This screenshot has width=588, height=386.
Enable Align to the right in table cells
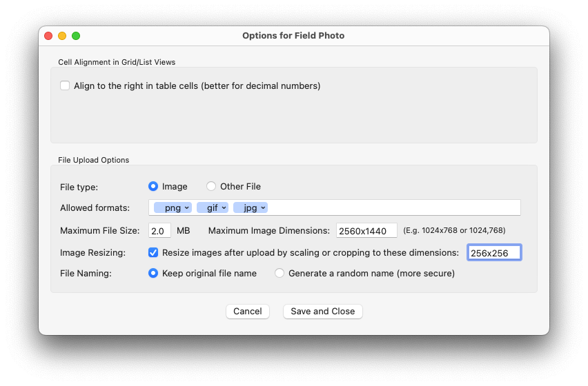[x=65, y=86]
